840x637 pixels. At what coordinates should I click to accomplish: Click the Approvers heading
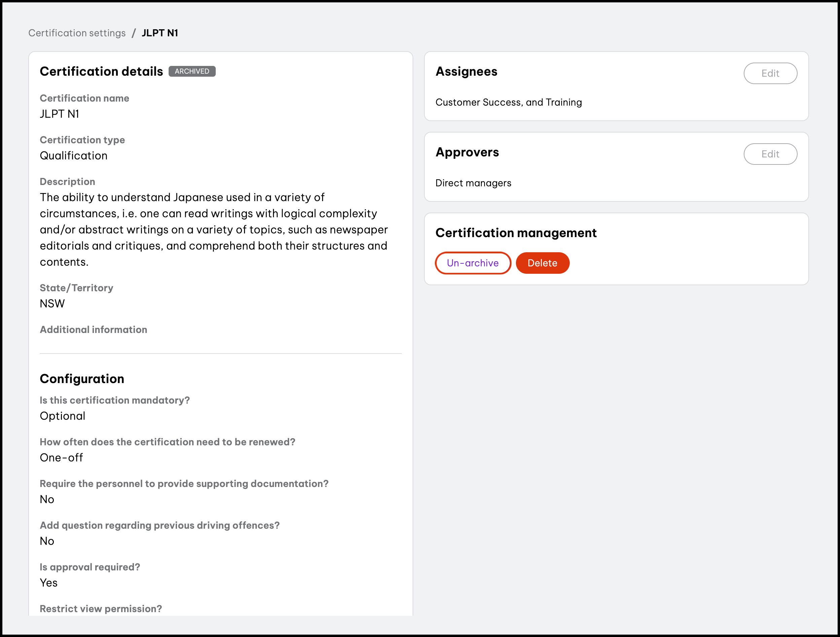point(467,152)
